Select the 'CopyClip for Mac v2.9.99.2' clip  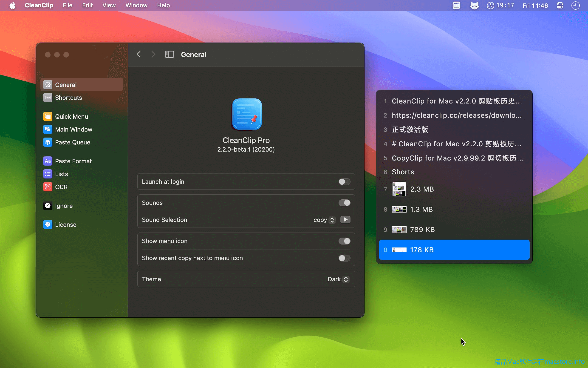coord(454,158)
